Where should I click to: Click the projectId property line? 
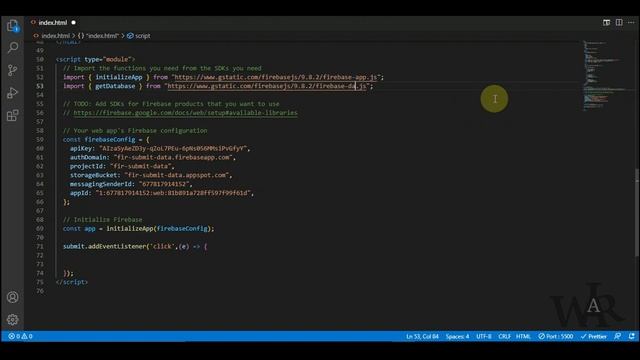pos(122,166)
